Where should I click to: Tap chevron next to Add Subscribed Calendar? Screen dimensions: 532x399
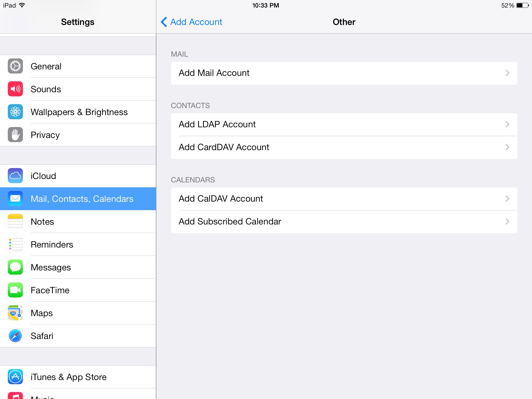(507, 222)
